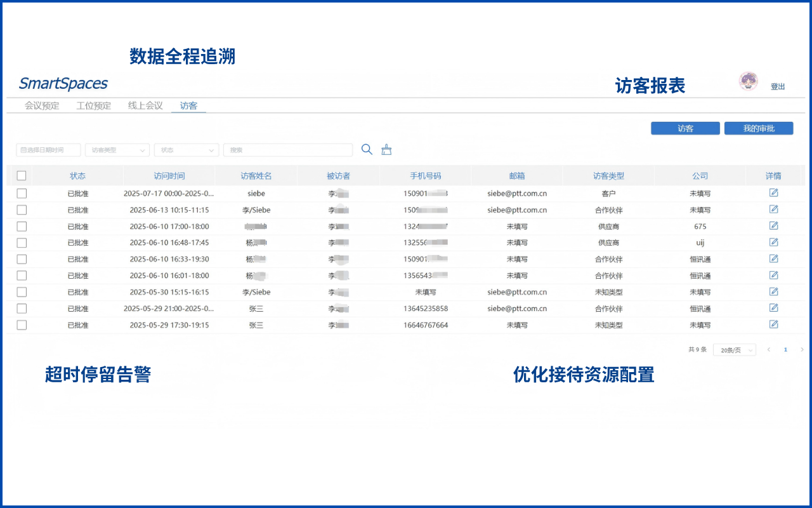Click the blue 我的审批 button

click(759, 128)
